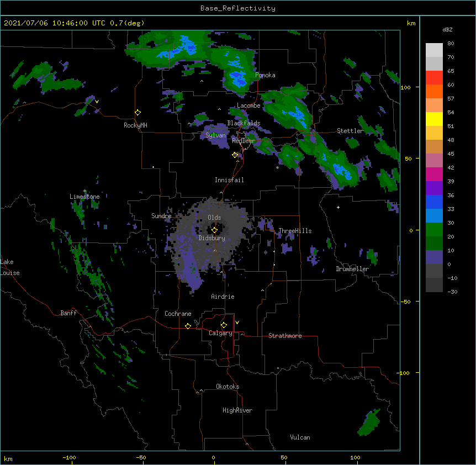Click the Calgary city label
The image size is (476, 465).
click(220, 333)
